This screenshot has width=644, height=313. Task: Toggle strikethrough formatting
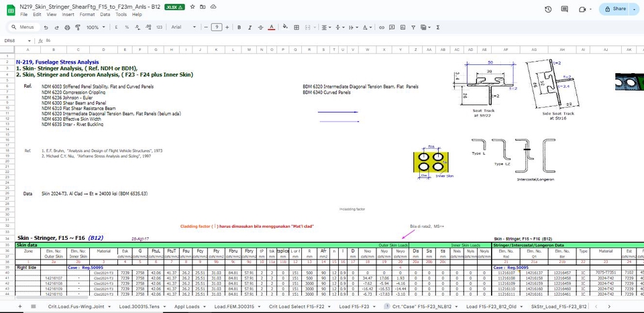click(260, 27)
